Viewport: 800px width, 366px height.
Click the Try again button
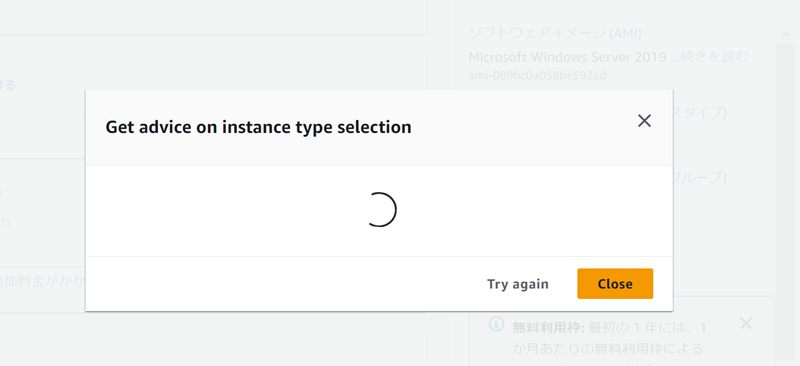[x=518, y=284]
